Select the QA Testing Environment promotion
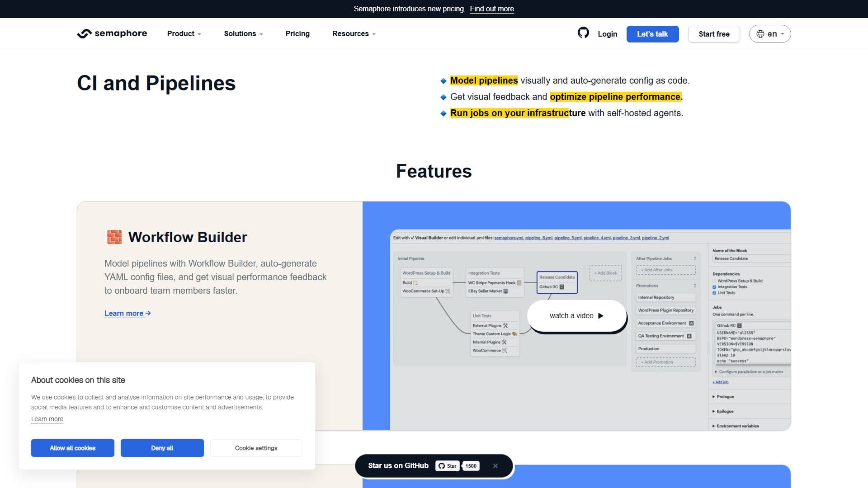 (666, 336)
